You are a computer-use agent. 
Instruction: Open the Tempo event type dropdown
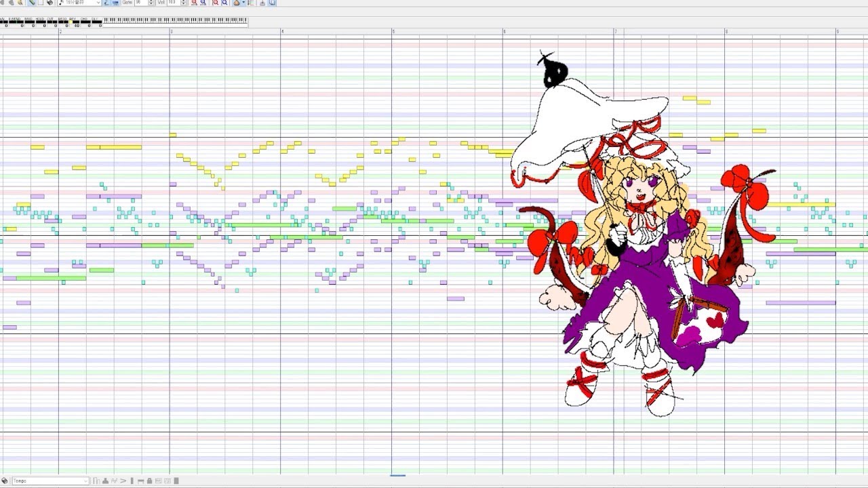click(51, 481)
